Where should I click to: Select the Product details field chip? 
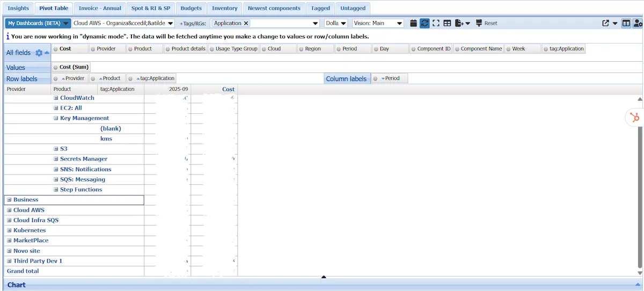186,48
